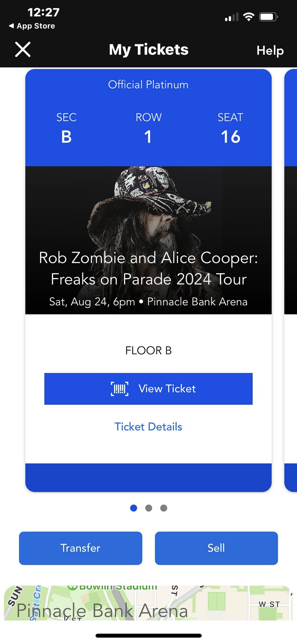The image size is (297, 644).
Task: Select the first page indicator dot
Action: (134, 508)
